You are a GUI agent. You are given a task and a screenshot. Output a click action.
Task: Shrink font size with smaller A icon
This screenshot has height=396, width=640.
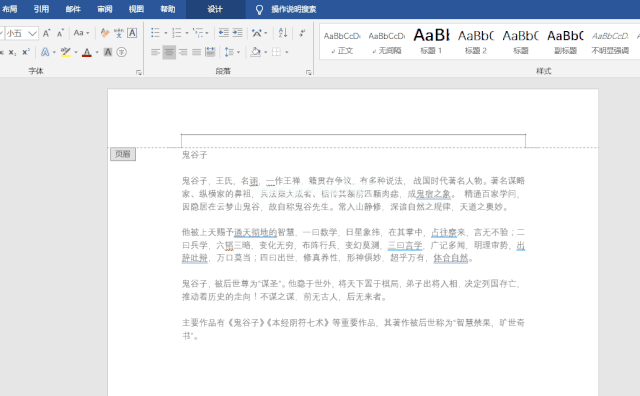[x=60, y=33]
